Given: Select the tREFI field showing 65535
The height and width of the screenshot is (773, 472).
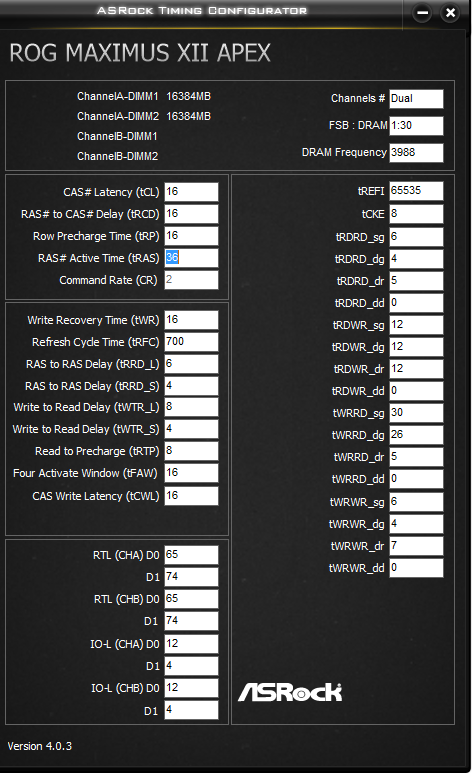Looking at the screenshot, I should pos(416,191).
